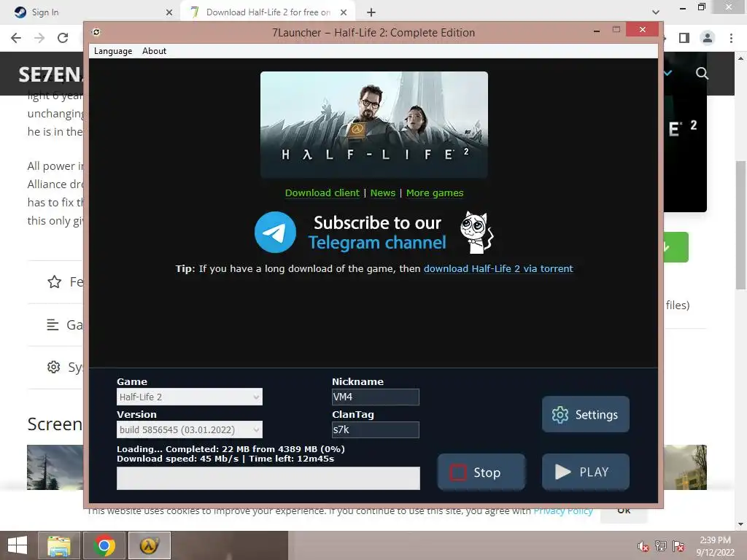The width and height of the screenshot is (747, 560).
Task: Open File Explorer from the taskbar
Action: pos(59,545)
